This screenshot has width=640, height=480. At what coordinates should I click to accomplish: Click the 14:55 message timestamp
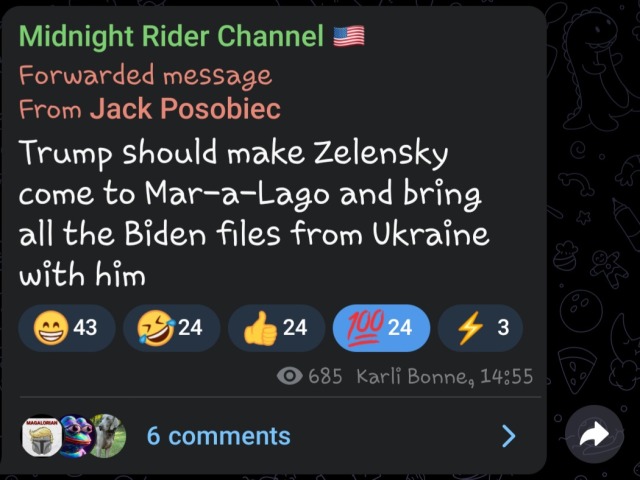click(507, 376)
